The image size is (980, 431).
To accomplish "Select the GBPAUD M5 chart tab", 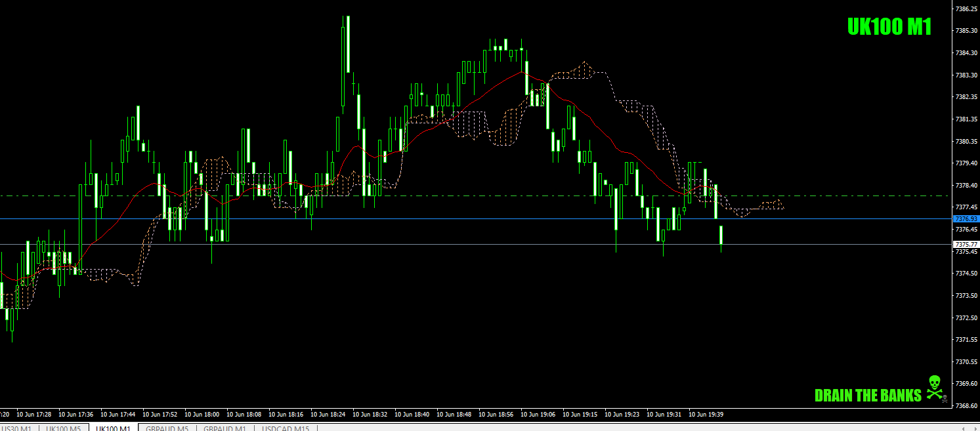I will tap(167, 426).
